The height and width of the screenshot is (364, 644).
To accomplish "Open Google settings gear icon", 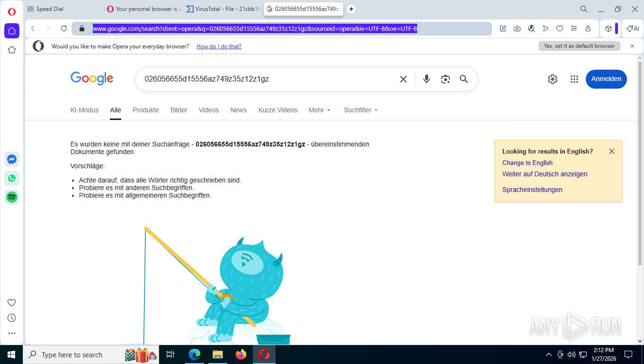I will [553, 79].
